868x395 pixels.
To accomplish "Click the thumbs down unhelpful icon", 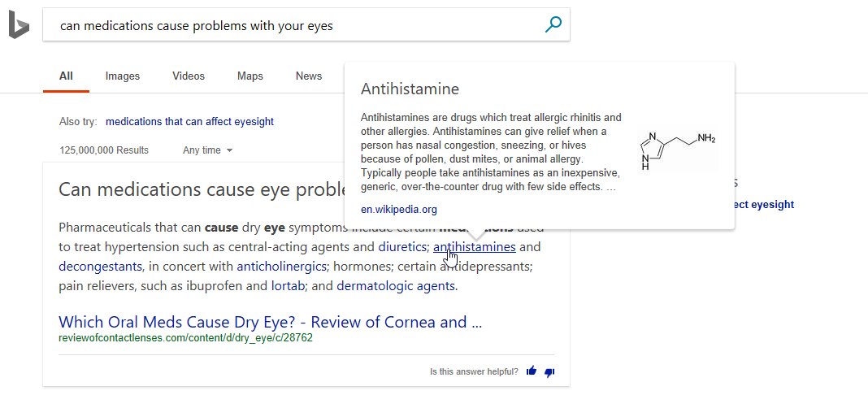I will tap(549, 372).
